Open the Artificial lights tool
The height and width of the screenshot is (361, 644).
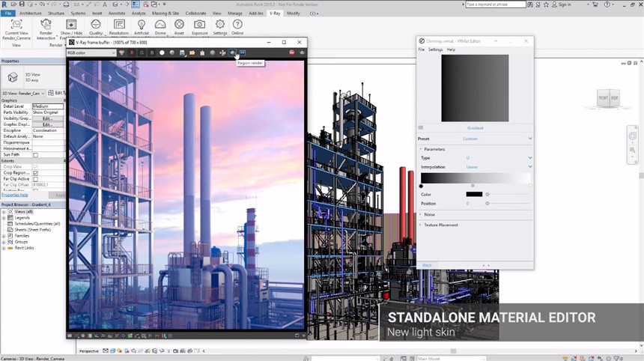[x=141, y=25]
